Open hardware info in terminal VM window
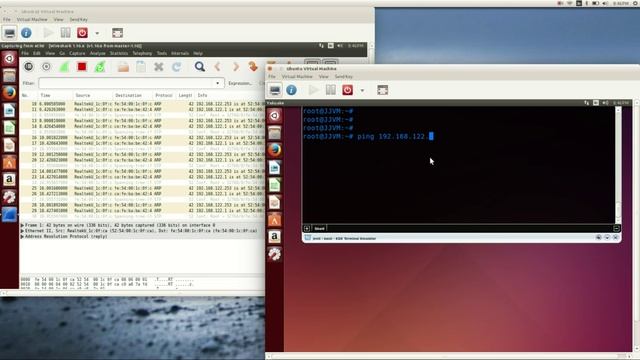Viewport: 640px width, 360px height. (x=291, y=90)
